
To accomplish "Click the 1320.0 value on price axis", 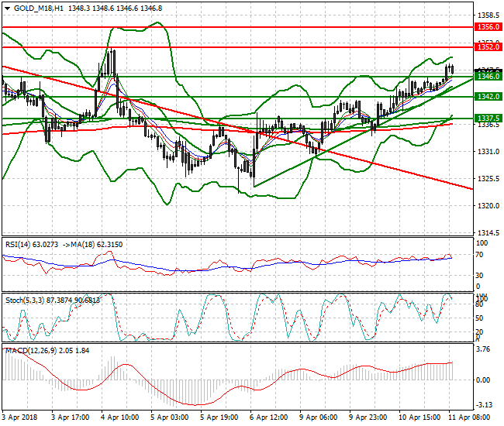I will 486,206.
